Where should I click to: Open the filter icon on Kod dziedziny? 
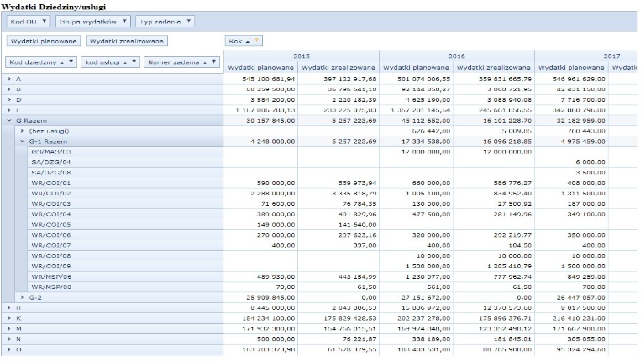point(70,62)
